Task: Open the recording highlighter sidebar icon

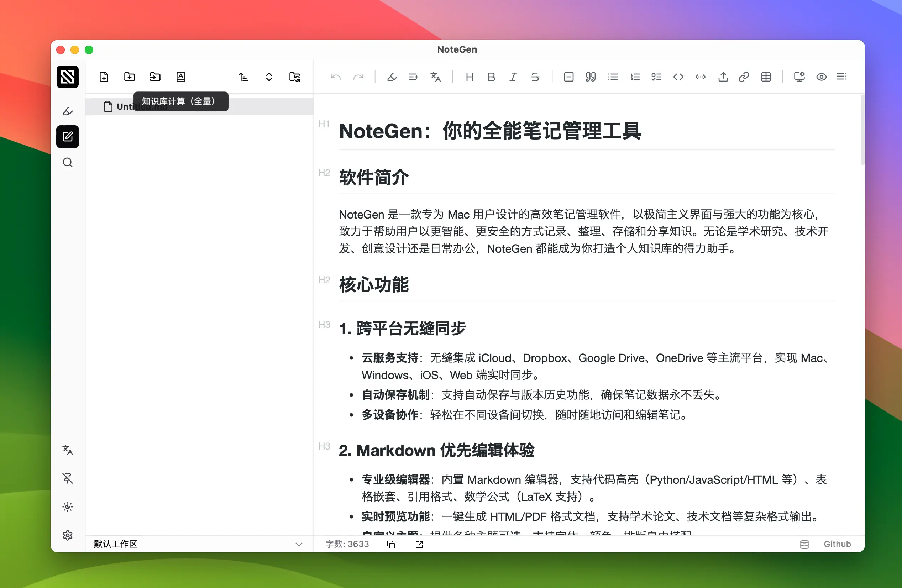Action: click(68, 111)
